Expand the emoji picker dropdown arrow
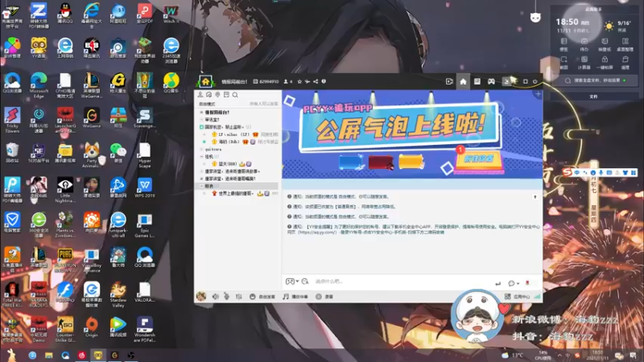The width and height of the screenshot is (644, 362). coord(297,282)
